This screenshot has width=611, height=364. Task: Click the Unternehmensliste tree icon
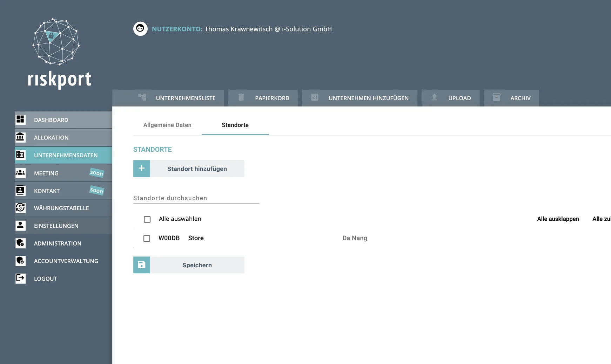142,97
